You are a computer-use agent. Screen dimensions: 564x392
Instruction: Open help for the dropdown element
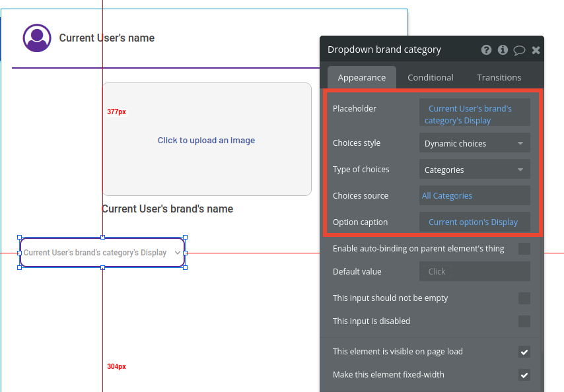point(487,49)
